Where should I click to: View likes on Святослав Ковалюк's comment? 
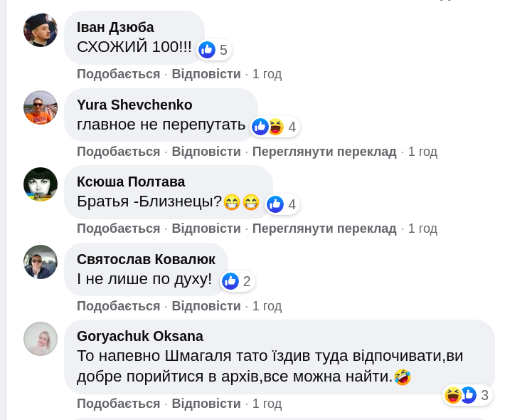tap(238, 281)
